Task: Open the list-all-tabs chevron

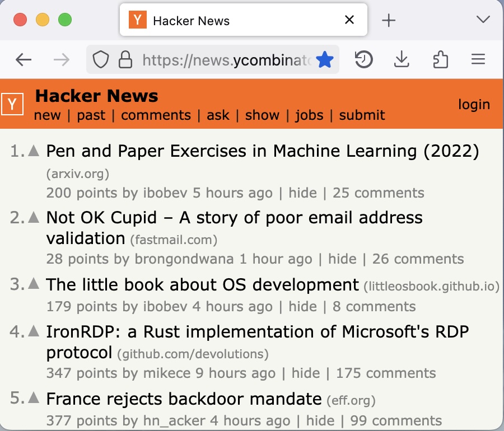Action: click(482, 19)
